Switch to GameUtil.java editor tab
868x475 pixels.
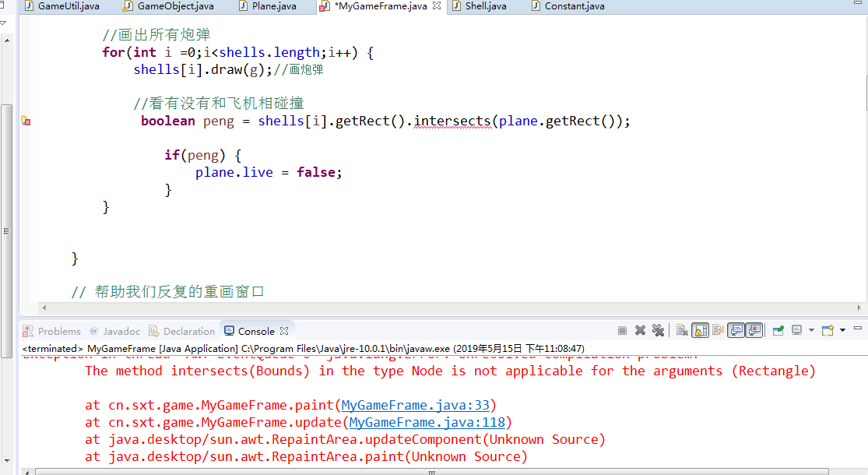62,6
